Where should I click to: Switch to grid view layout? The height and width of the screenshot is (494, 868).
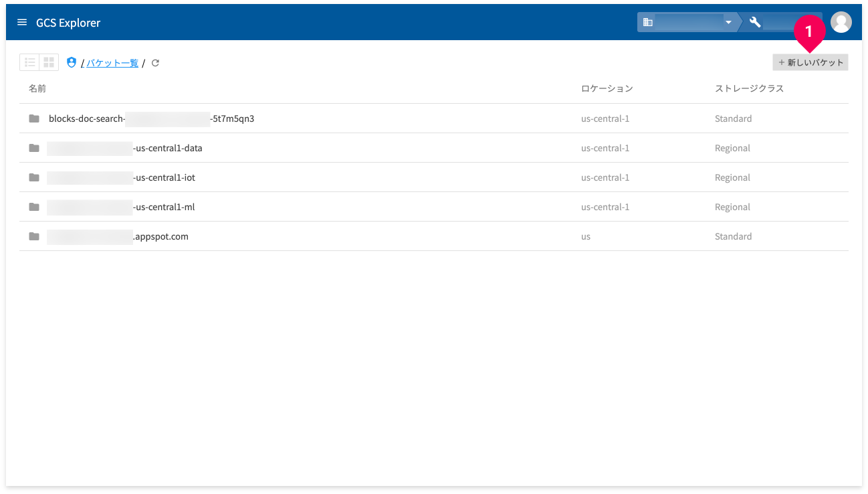pos(49,62)
